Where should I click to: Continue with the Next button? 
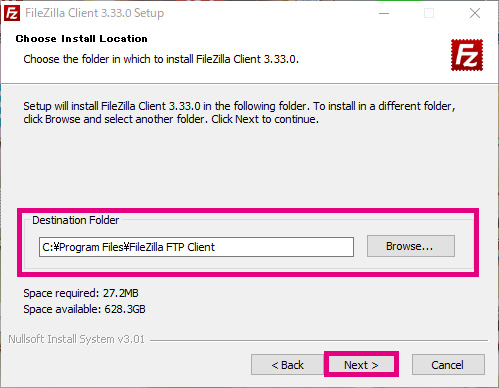coord(361,365)
